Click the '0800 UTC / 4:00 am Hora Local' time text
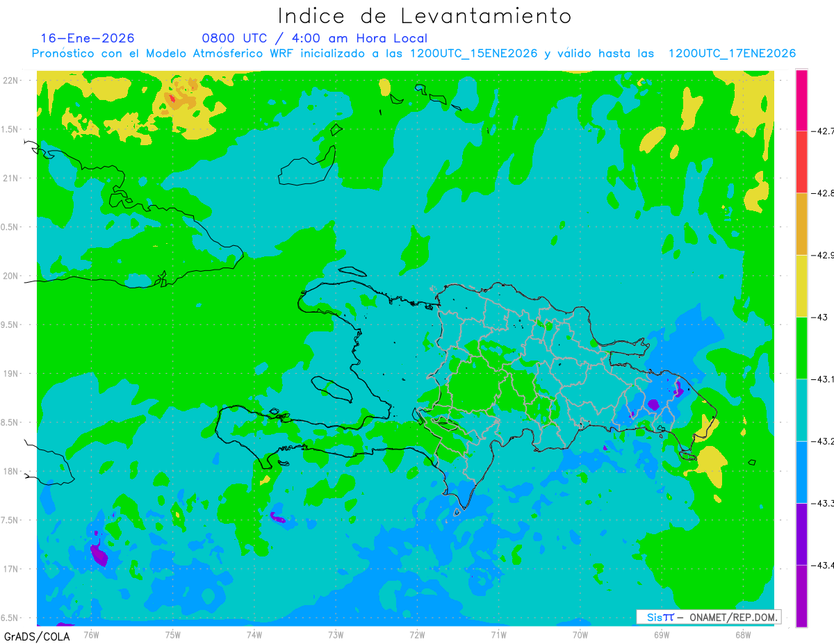 (315, 38)
